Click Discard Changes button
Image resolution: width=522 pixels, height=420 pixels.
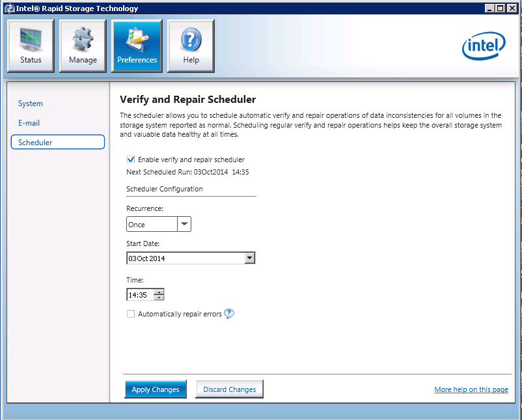[x=229, y=389]
